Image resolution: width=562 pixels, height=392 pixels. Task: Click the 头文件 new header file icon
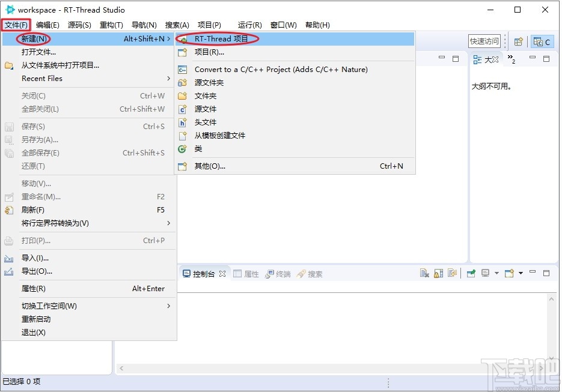pos(183,122)
